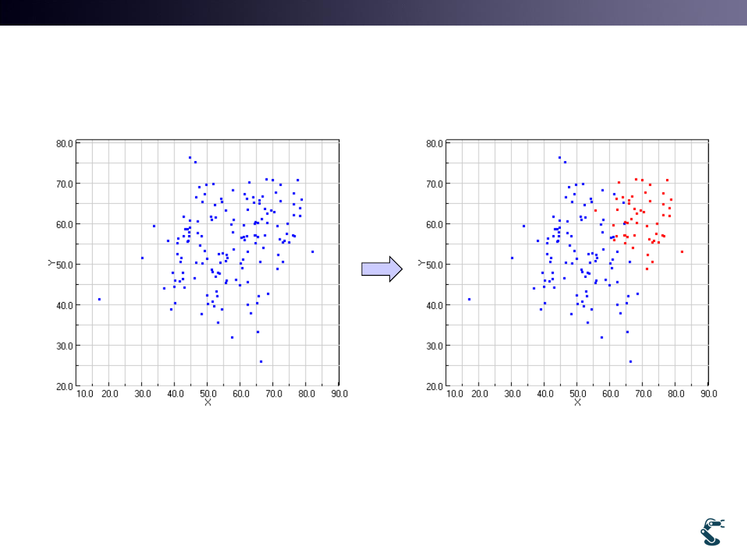Click the 20.0 Y-axis tick on right plot

point(434,386)
